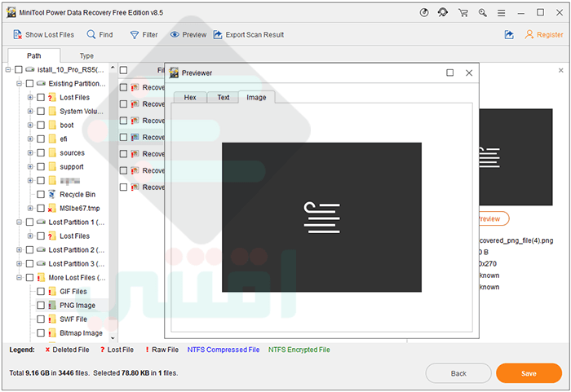This screenshot has width=571, height=392.
Task: Click the preview image in Previewer
Action: click(x=321, y=218)
